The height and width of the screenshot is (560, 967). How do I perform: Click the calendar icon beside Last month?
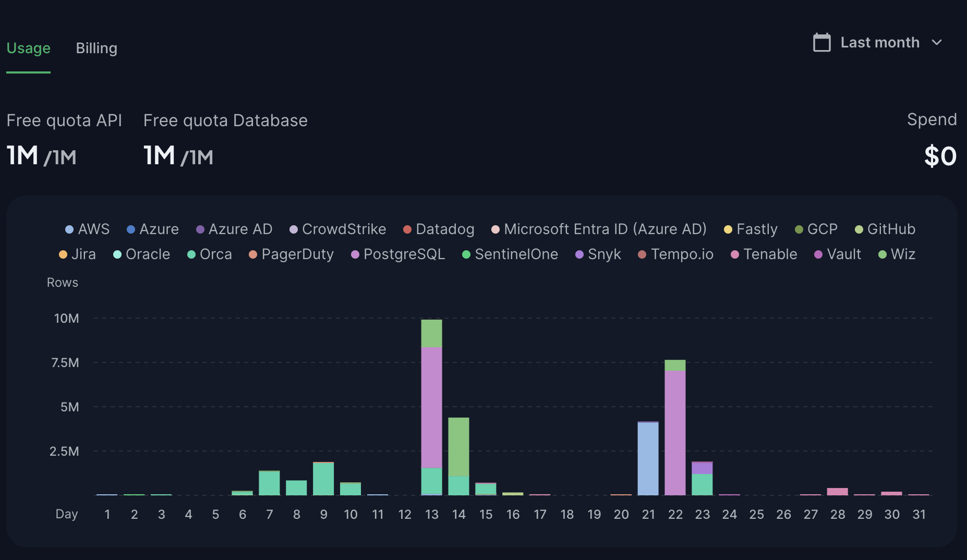pos(821,42)
